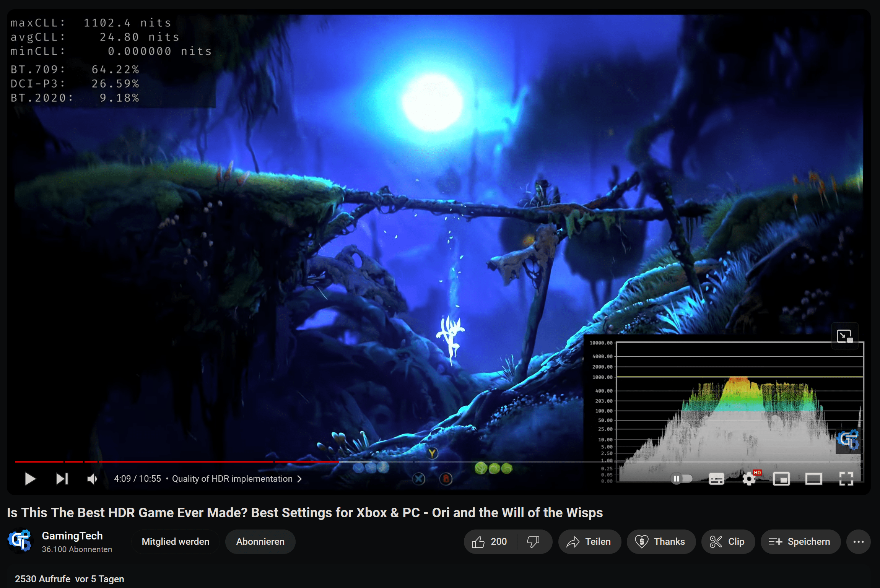Click the Play button

pyautogui.click(x=30, y=479)
